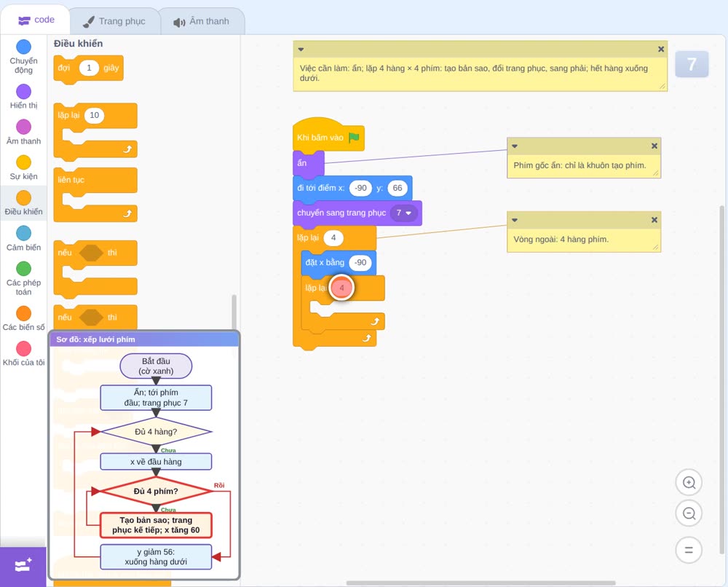Image resolution: width=728 pixels, height=587 pixels.
Task: Open the Cảm biến block category
Action: click(x=23, y=238)
